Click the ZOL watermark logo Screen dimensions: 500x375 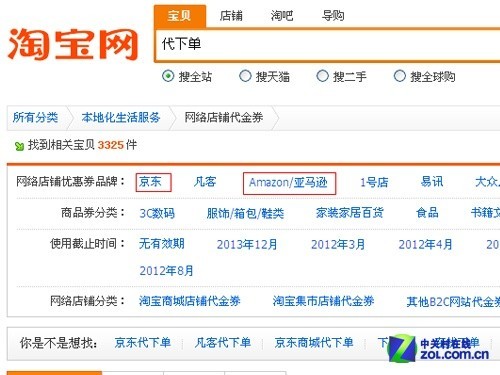point(439,348)
